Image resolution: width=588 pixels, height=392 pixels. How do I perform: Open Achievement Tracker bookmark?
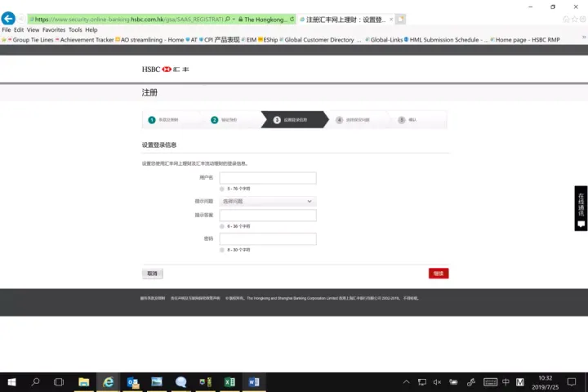tap(84, 40)
